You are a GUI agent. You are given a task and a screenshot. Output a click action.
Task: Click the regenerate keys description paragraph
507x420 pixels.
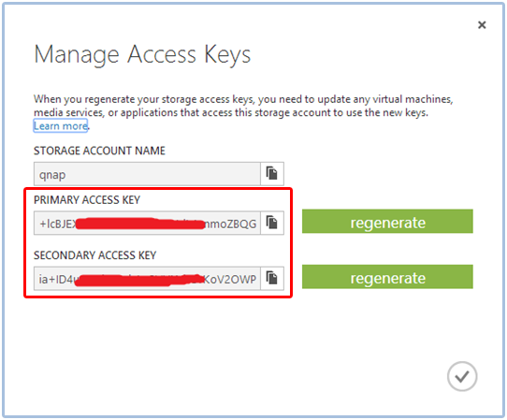pos(243,106)
